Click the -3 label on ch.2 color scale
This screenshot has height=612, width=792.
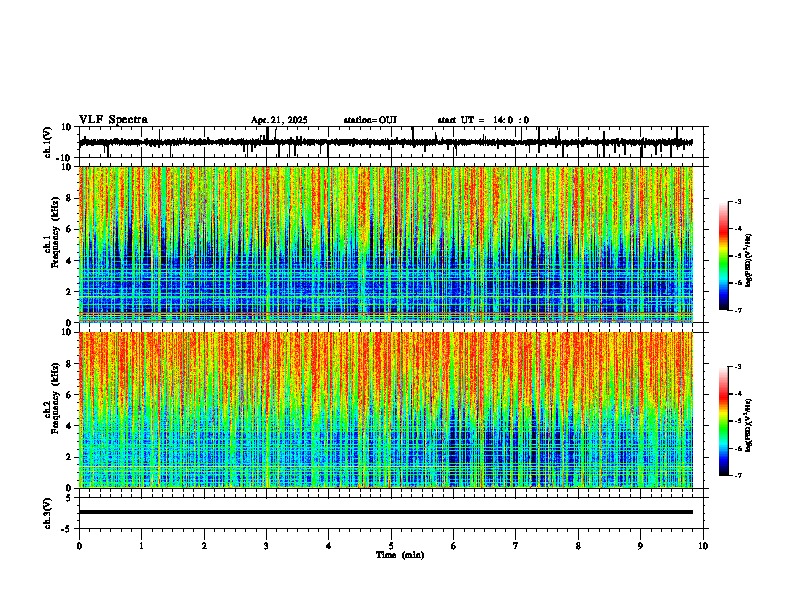[x=737, y=367]
